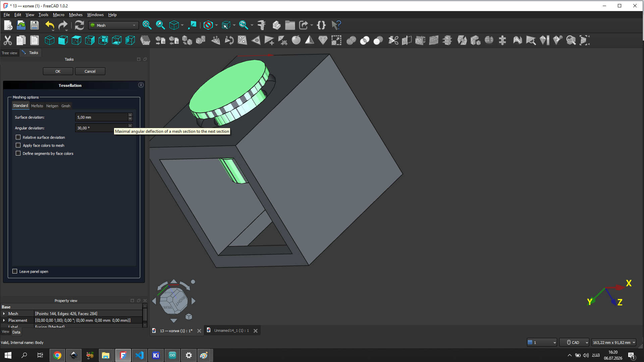Open standard views dropdown arrow
This screenshot has height=362, width=644.
tap(182, 25)
